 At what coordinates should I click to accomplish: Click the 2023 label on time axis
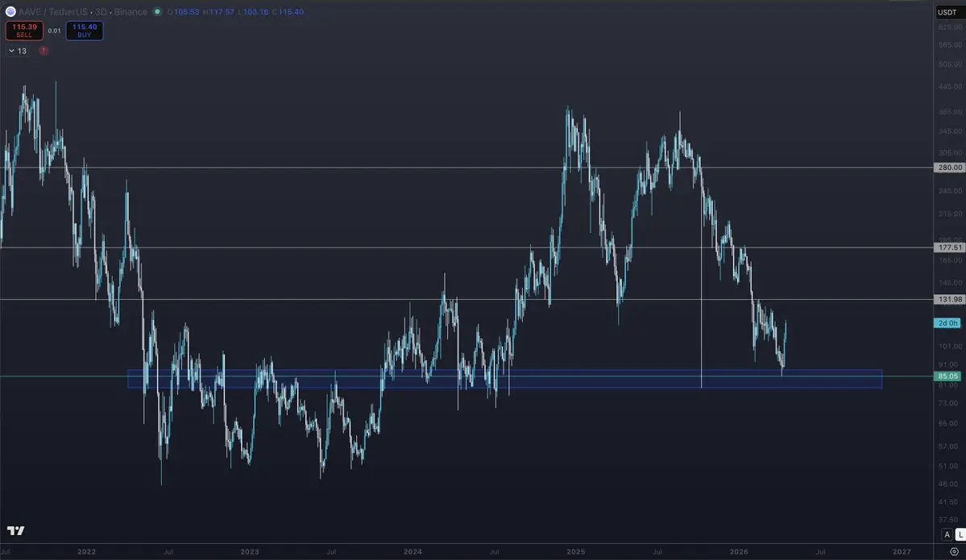[250, 552]
